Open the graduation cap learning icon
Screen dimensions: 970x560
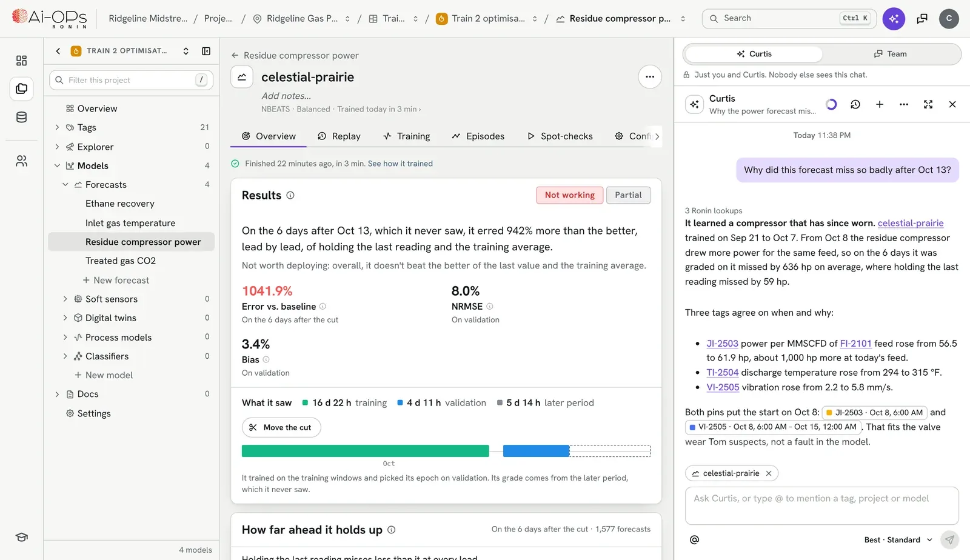pos(21,537)
